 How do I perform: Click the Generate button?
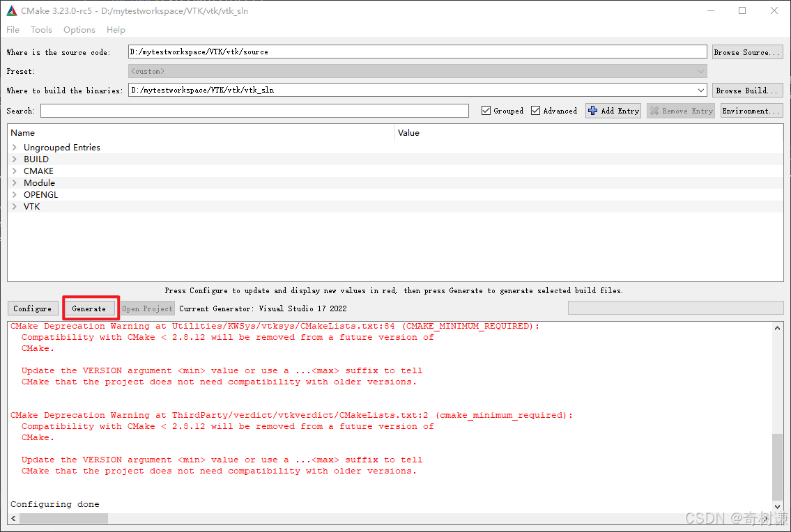point(89,308)
